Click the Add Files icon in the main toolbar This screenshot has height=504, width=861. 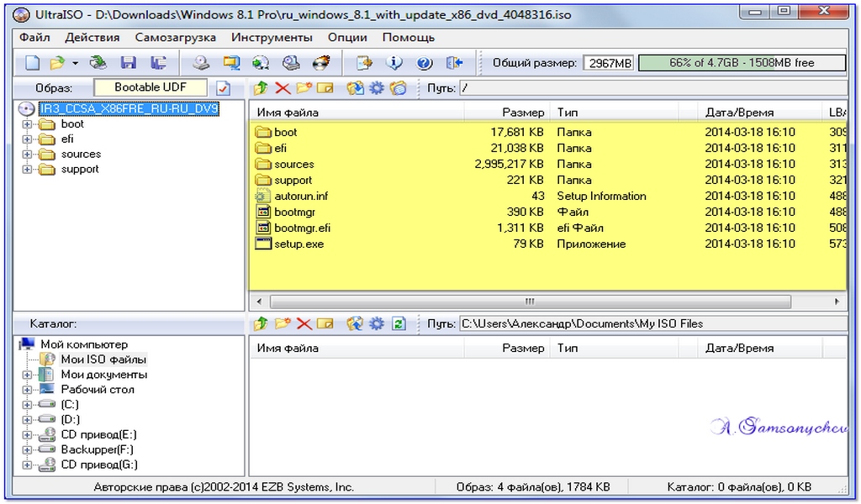(x=364, y=63)
